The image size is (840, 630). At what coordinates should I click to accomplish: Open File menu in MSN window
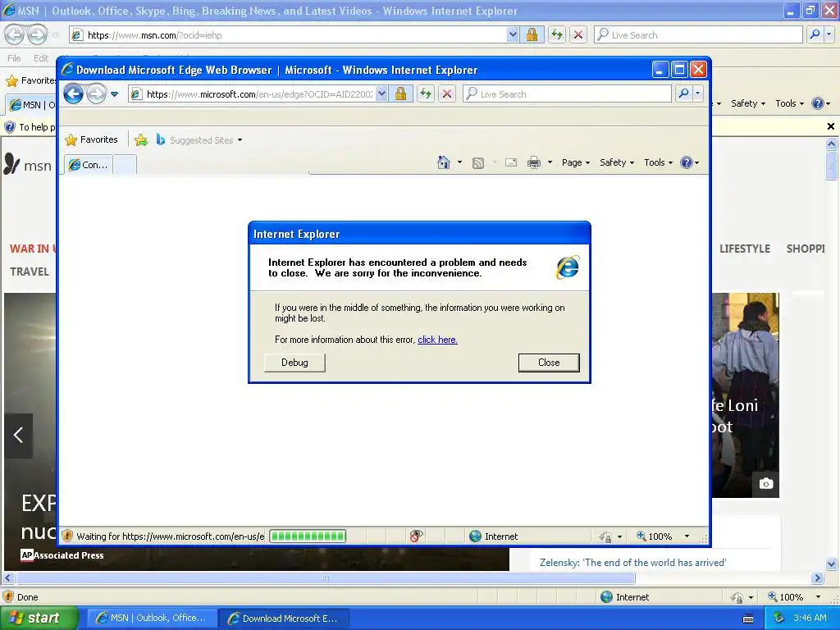[x=14, y=58]
